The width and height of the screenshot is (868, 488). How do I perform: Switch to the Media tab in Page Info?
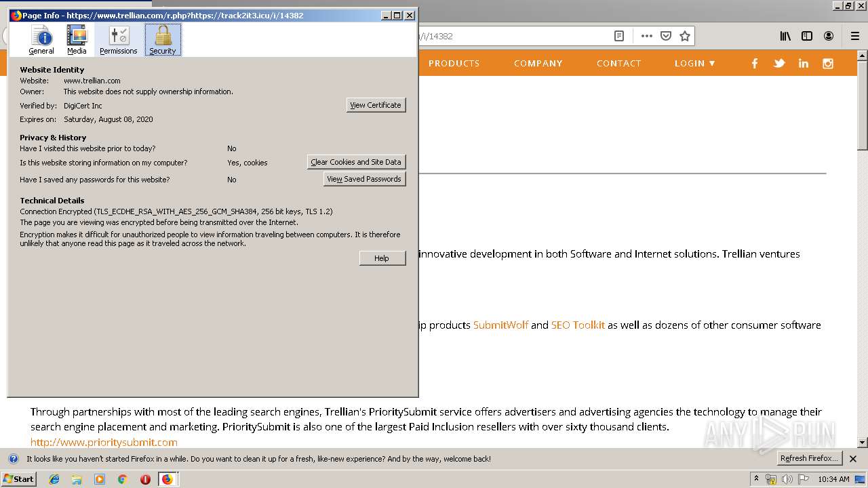(77, 40)
